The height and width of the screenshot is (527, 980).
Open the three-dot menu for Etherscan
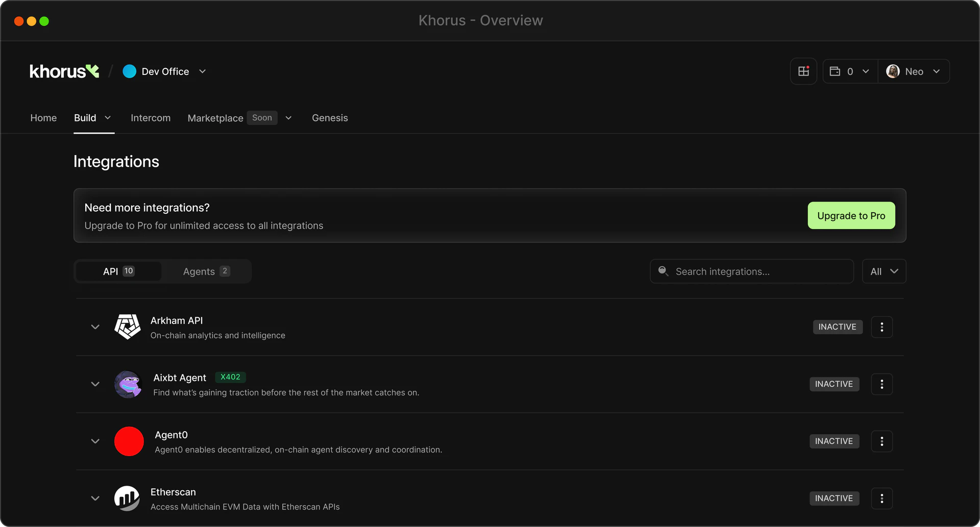pyautogui.click(x=881, y=498)
